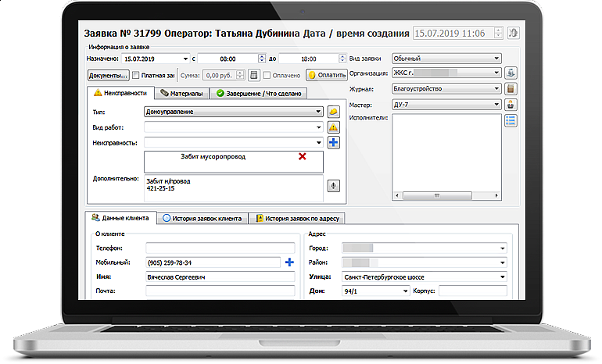602x364 pixels.
Task: Click the Оплатить button
Action: 327,75
